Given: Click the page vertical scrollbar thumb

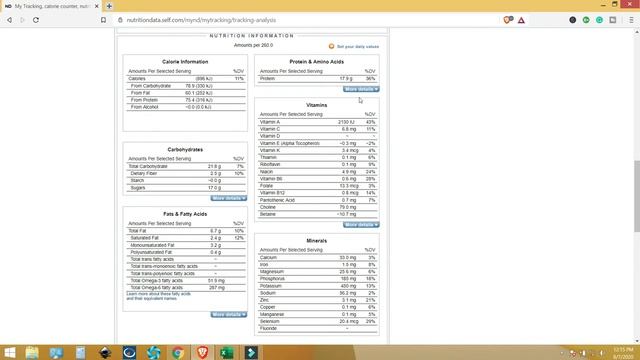Looking at the screenshot, I should coord(637,196).
